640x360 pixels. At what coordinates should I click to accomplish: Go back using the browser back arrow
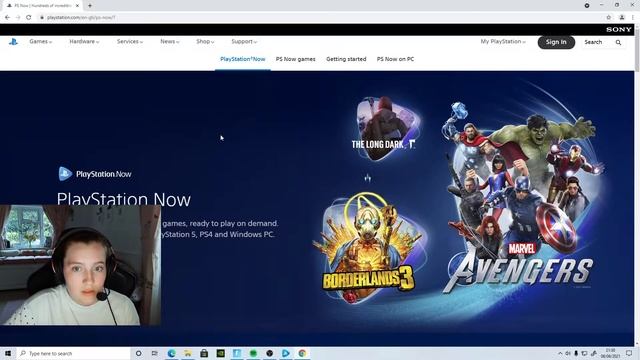7,17
